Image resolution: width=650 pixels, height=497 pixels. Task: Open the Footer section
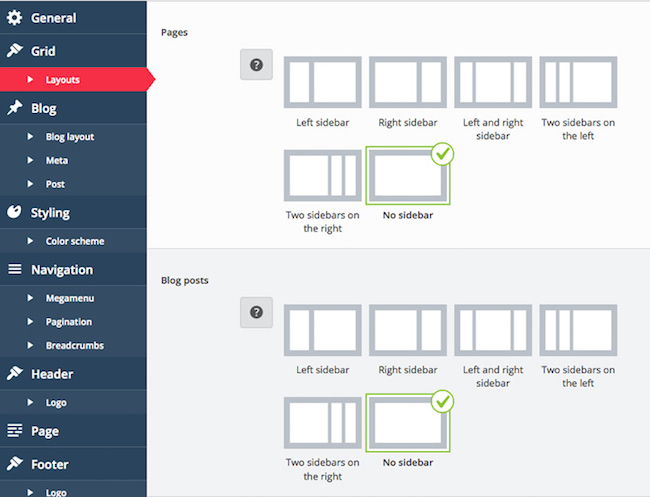[x=73, y=464]
